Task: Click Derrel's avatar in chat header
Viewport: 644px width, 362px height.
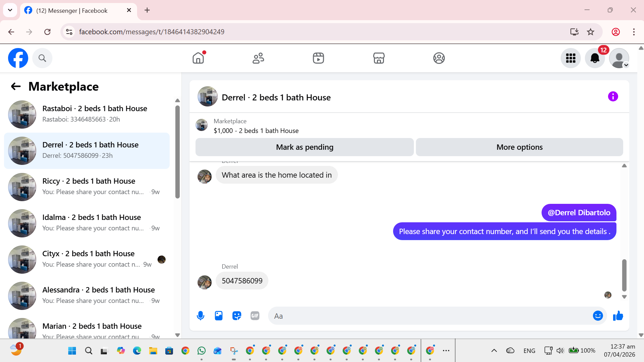Action: pyautogui.click(x=207, y=97)
